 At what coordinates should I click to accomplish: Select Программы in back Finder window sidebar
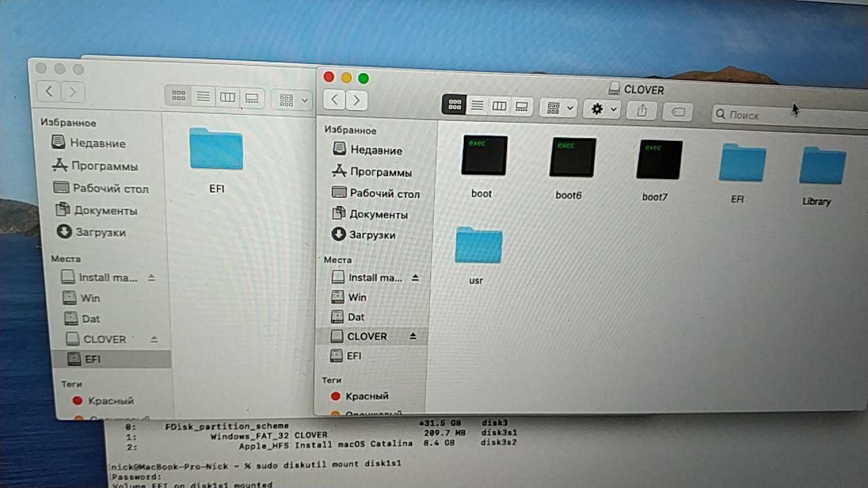tap(95, 166)
